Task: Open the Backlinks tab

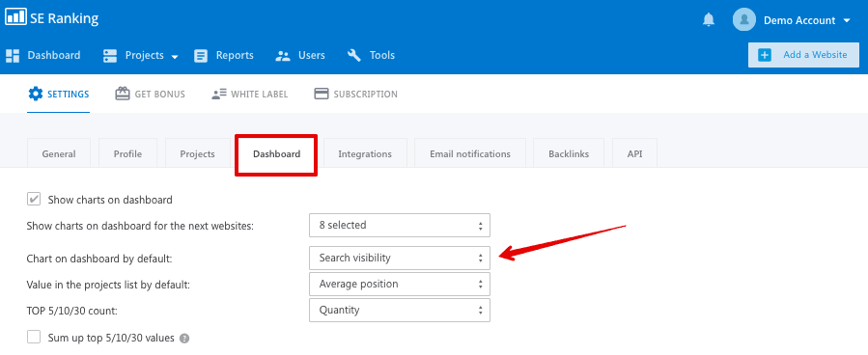Action: 569,153
